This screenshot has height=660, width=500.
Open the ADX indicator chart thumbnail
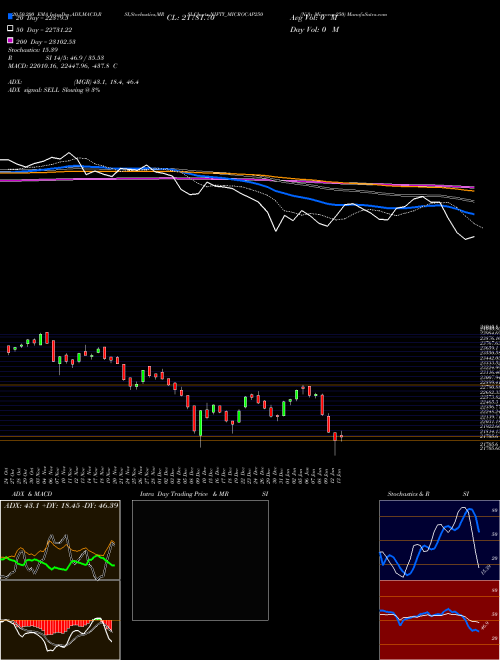60,540
